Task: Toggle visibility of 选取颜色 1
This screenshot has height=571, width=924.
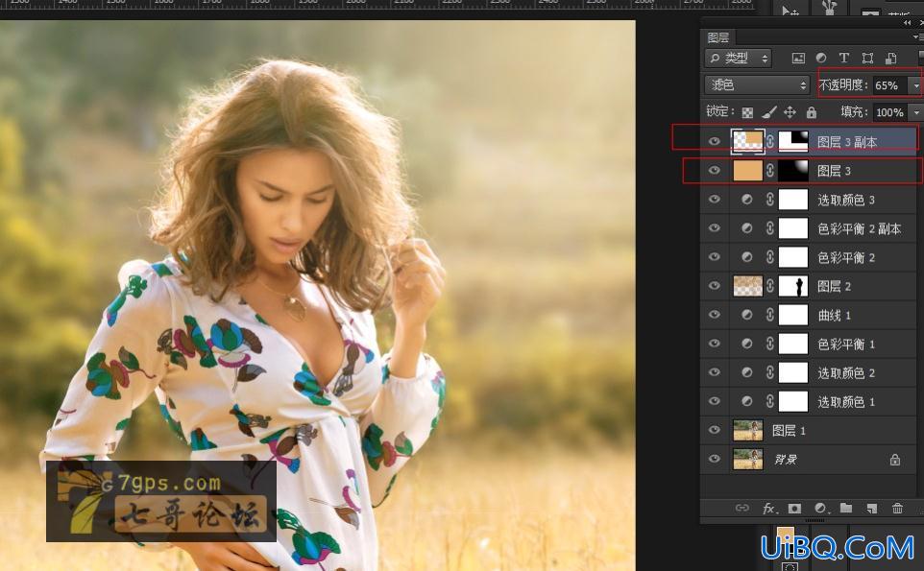Action: point(715,401)
